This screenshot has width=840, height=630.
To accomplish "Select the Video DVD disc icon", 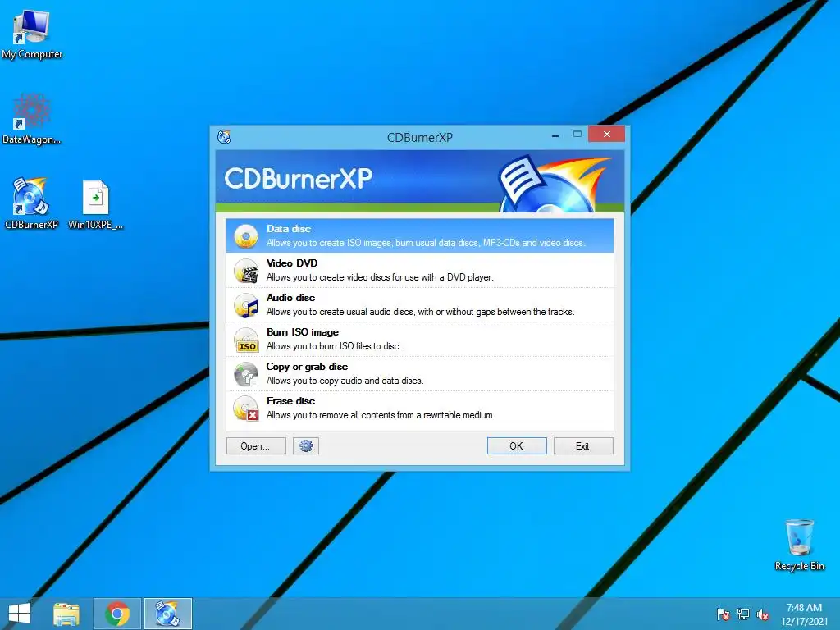I will [x=246, y=271].
